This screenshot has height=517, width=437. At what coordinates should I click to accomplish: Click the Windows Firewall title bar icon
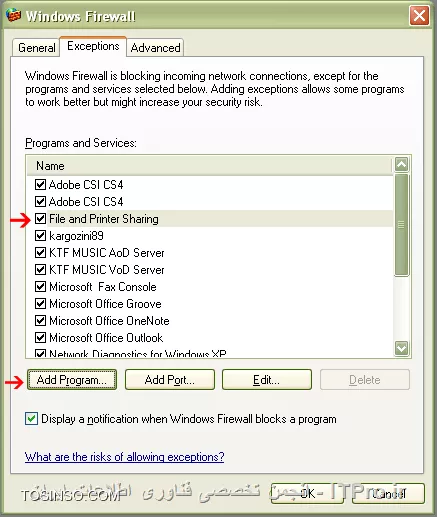tap(14, 15)
